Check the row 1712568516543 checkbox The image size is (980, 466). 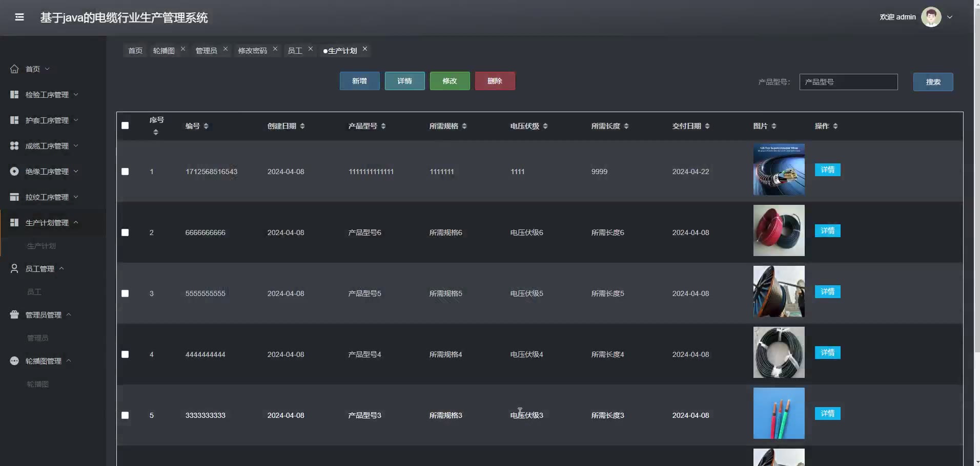(x=125, y=172)
